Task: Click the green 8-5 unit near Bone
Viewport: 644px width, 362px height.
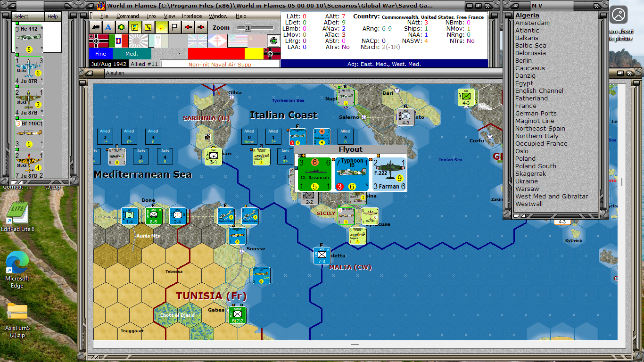Action: tap(154, 216)
